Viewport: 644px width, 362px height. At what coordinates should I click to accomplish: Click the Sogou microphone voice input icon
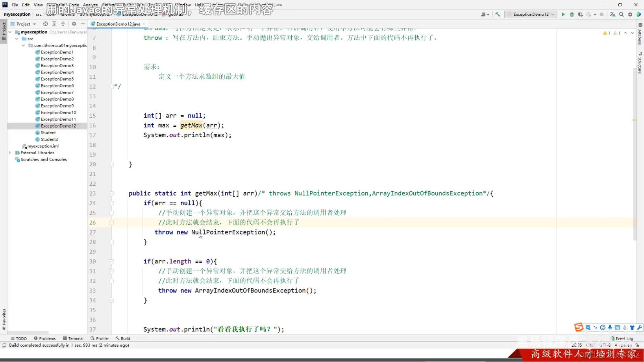point(610,327)
